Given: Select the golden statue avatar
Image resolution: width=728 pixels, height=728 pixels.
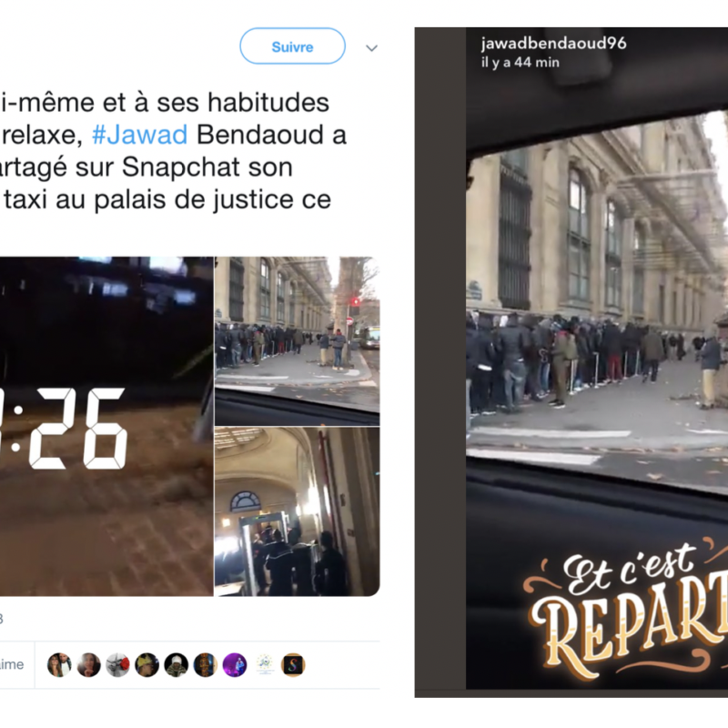Looking at the screenshot, I should 206,665.
